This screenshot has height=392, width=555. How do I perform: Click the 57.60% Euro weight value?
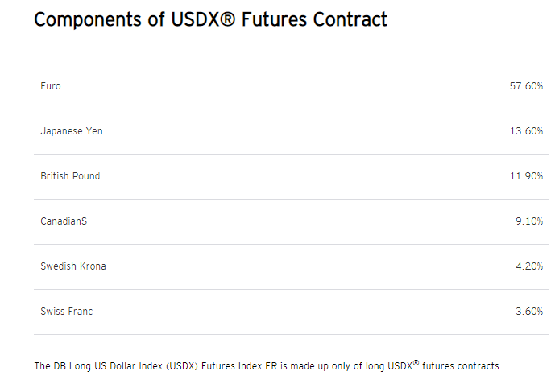pos(526,86)
